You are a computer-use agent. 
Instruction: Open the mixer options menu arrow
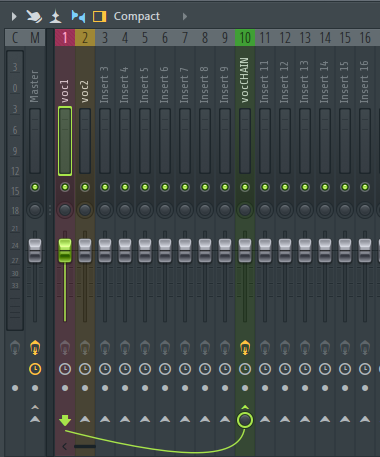click(x=14, y=16)
